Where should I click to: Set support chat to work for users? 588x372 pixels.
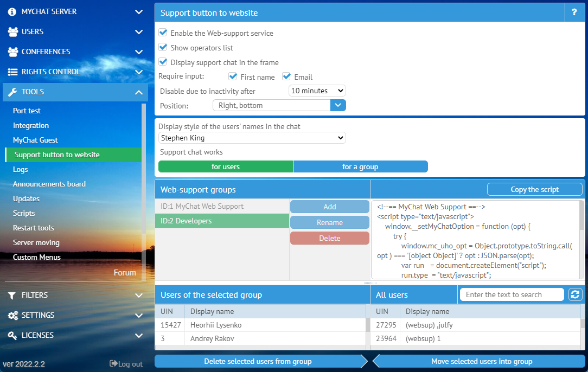click(x=225, y=166)
